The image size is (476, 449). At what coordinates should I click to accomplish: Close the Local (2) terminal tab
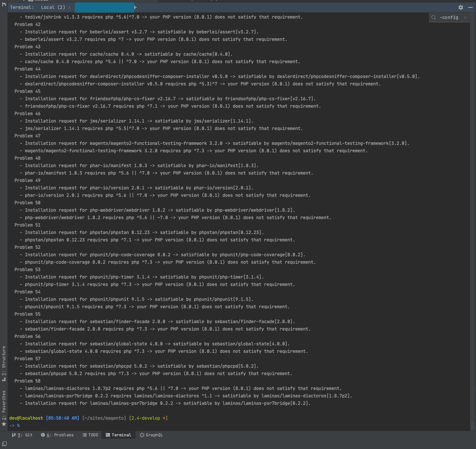69,7
